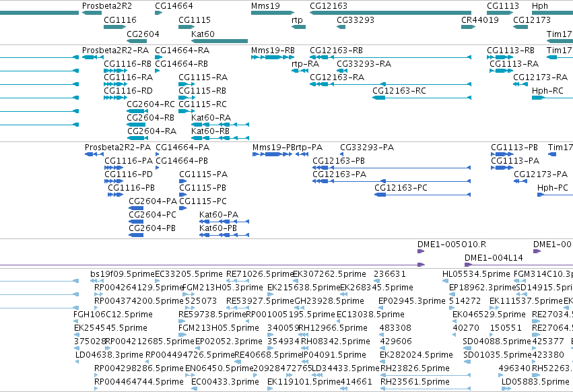
Task: Select the EK282024.5prime EST
Action: click(382, 362)
